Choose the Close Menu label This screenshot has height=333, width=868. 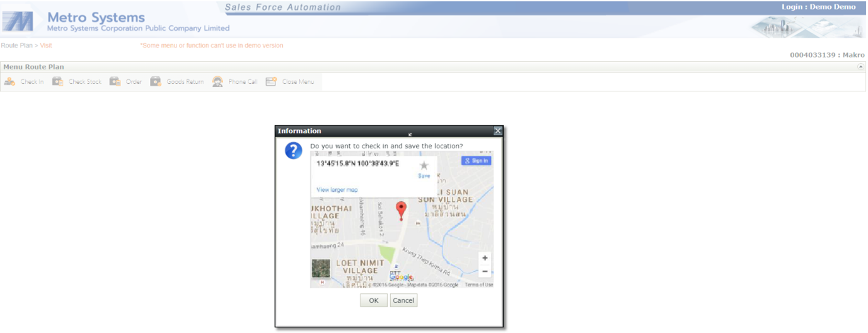pos(298,82)
